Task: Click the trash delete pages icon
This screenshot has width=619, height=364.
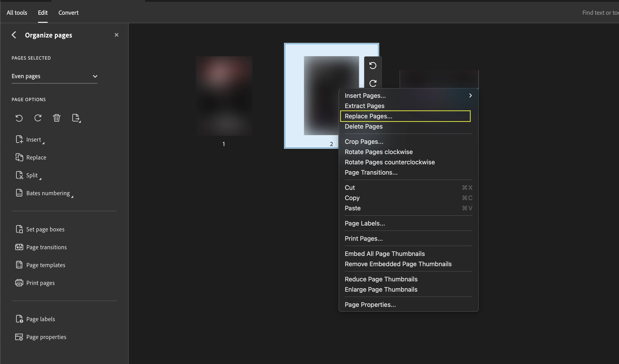Action: (x=56, y=118)
